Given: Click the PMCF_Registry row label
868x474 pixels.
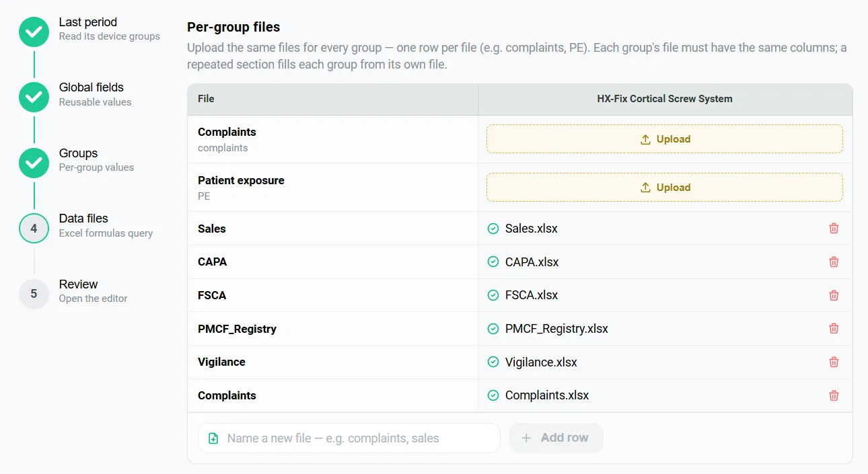Looking at the screenshot, I should tap(237, 329).
